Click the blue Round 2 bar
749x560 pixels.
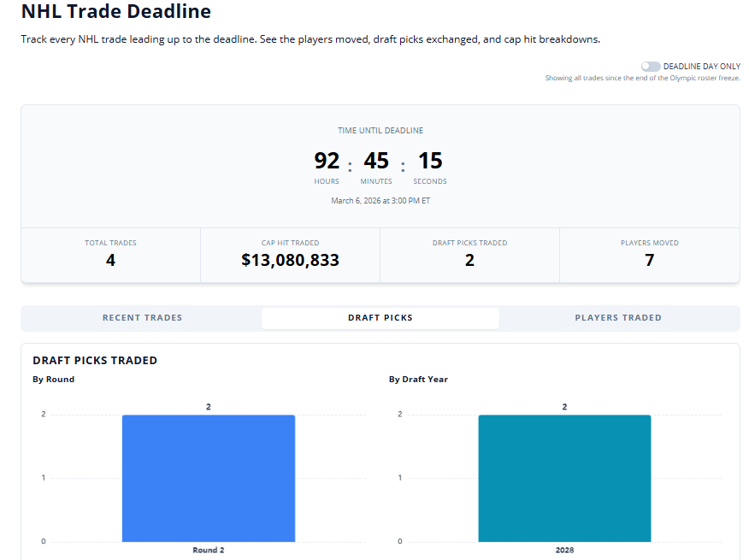tap(208, 478)
